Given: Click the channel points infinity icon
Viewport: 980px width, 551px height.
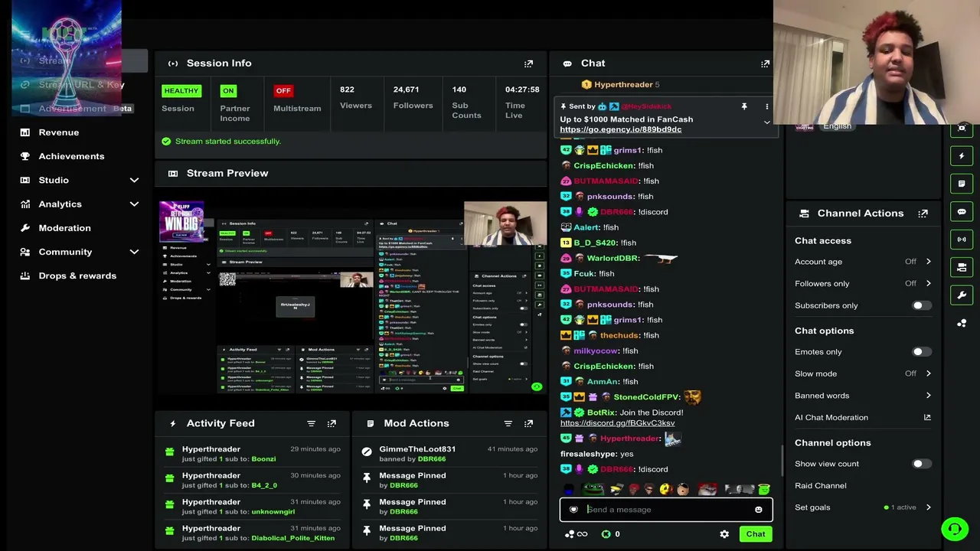Looking at the screenshot, I should click(576, 534).
